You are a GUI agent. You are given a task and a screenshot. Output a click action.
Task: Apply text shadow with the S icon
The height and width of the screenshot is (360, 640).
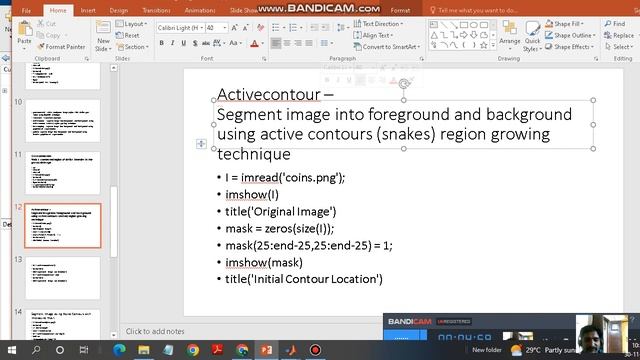pyautogui.click(x=195, y=43)
